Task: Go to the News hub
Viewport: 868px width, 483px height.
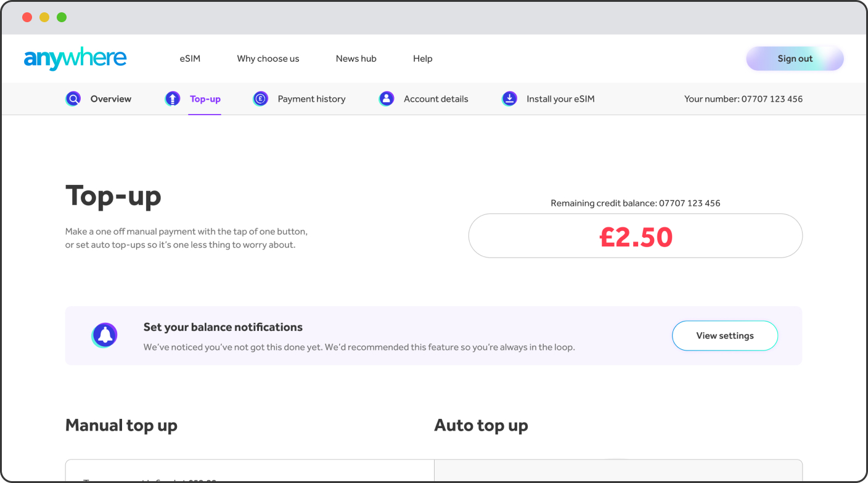Action: click(356, 59)
